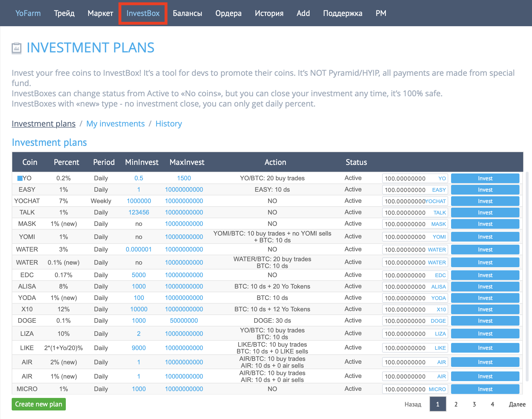Click Invest button for EASY plan
The width and height of the screenshot is (532, 419).
pyautogui.click(x=485, y=190)
